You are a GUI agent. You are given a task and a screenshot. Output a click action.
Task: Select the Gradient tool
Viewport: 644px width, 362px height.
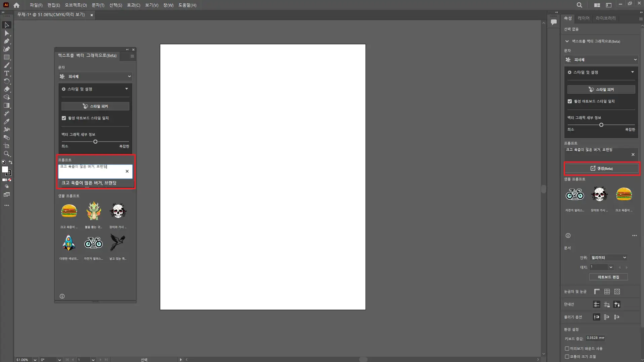click(6, 105)
